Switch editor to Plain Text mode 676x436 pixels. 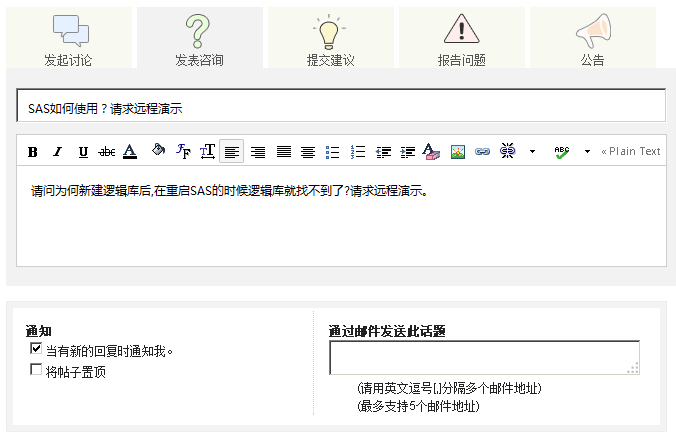631,152
